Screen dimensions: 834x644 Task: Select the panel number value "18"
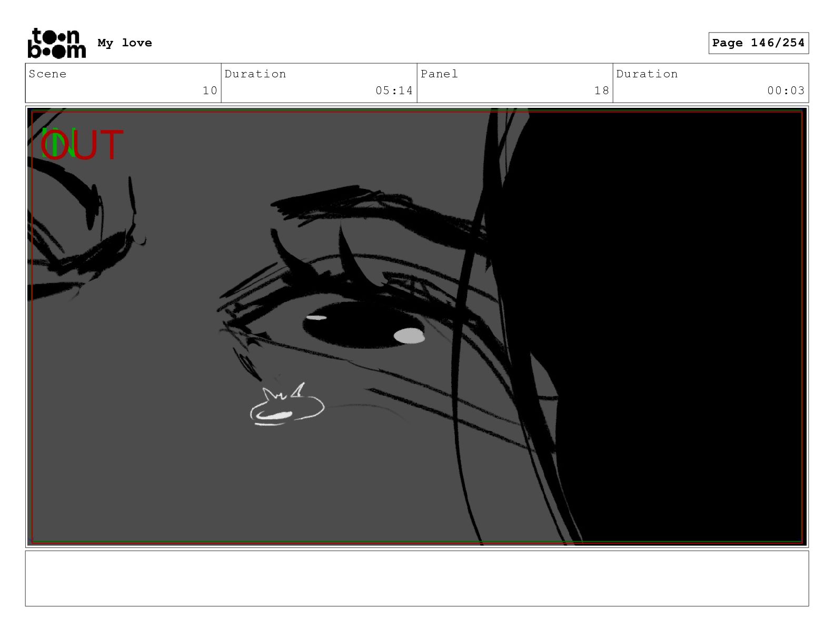602,90
